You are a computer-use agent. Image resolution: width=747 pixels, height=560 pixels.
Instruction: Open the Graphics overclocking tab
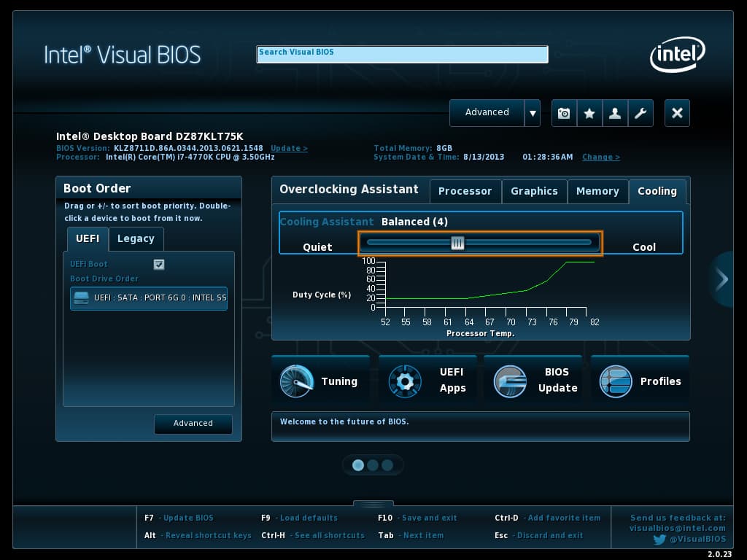[535, 192]
